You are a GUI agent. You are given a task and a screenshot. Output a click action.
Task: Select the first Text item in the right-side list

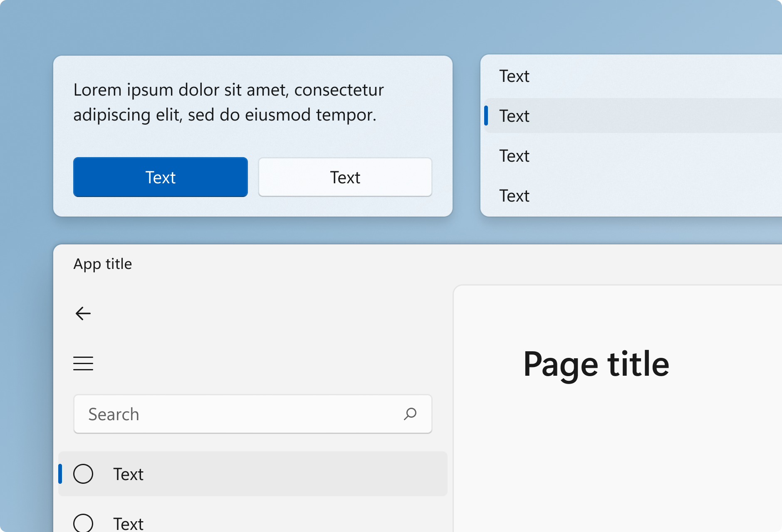point(515,76)
